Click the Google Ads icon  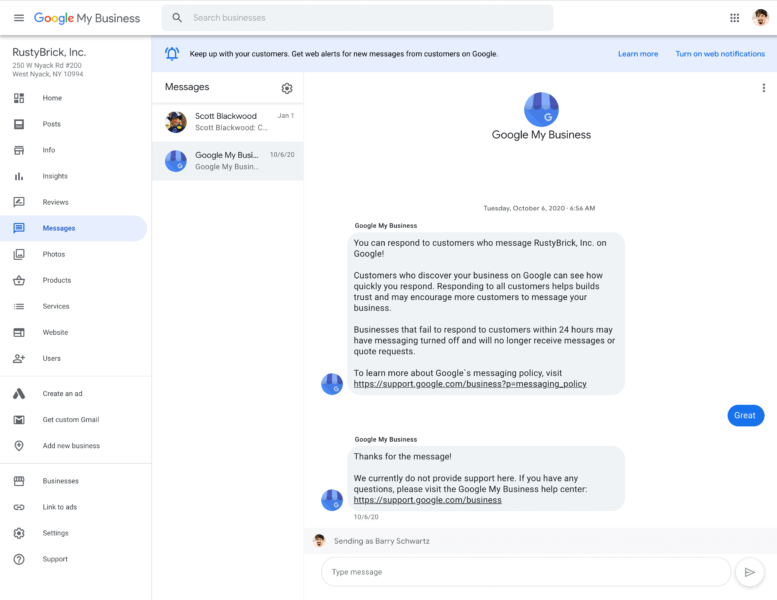tap(19, 393)
